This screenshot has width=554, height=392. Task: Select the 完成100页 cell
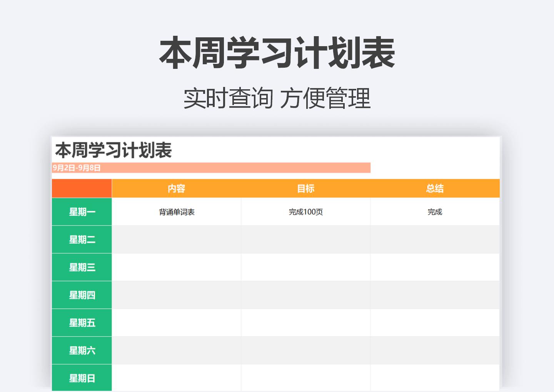tap(305, 212)
